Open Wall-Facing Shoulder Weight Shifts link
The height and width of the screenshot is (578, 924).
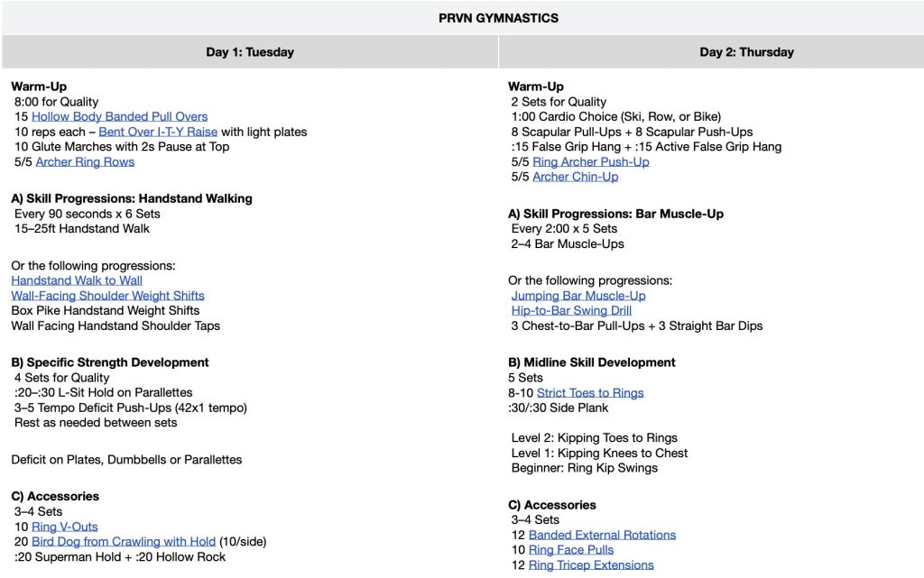pyautogui.click(x=107, y=296)
